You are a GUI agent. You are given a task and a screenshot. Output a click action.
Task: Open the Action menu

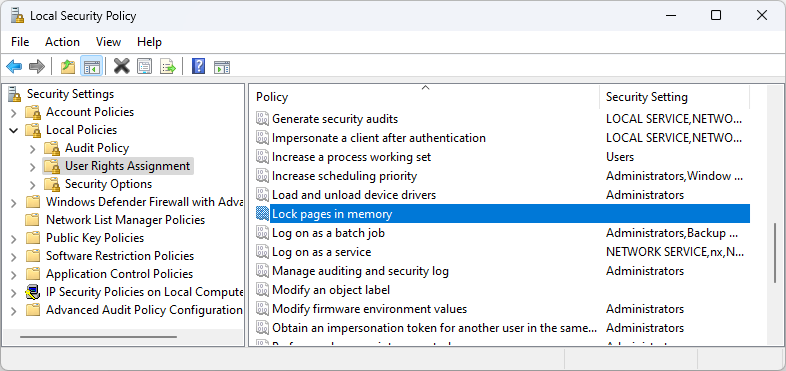pos(62,42)
